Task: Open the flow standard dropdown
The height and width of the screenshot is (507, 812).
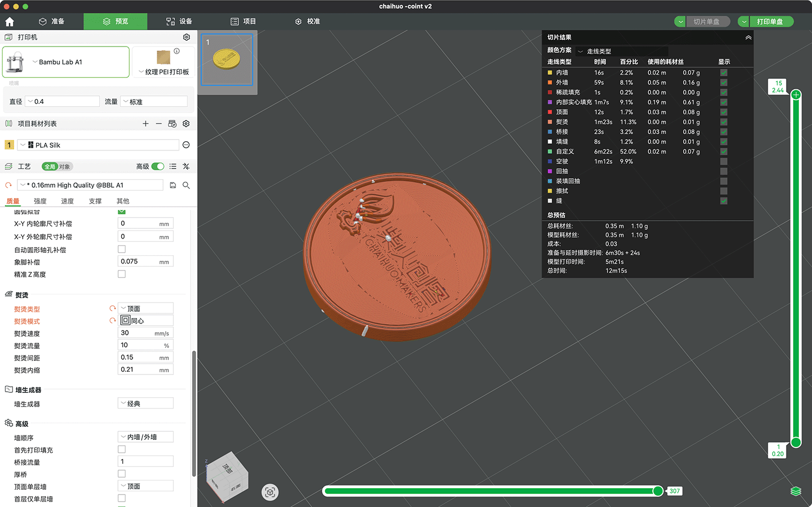Action: tap(154, 101)
